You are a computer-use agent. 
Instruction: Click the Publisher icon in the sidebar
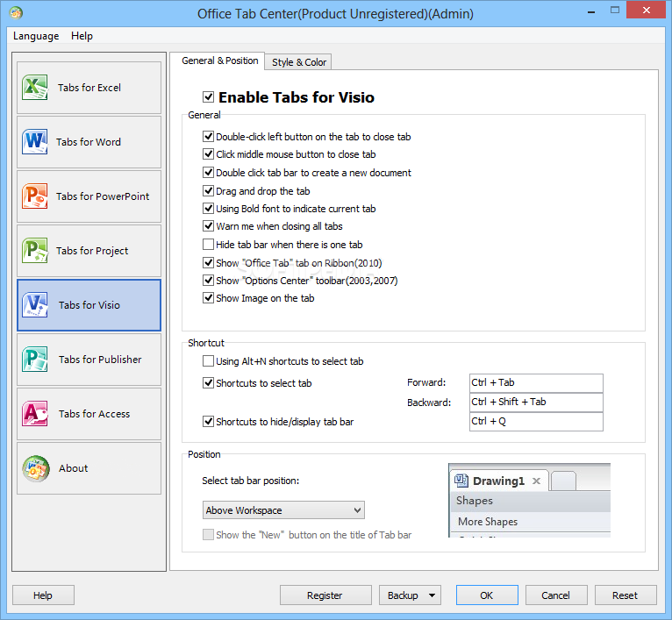[35, 359]
